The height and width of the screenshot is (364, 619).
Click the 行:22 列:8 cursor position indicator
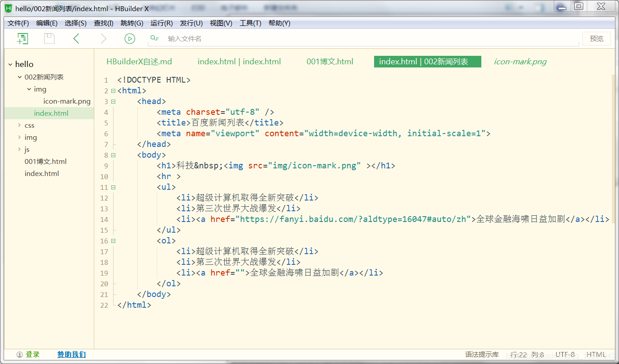pyautogui.click(x=527, y=355)
